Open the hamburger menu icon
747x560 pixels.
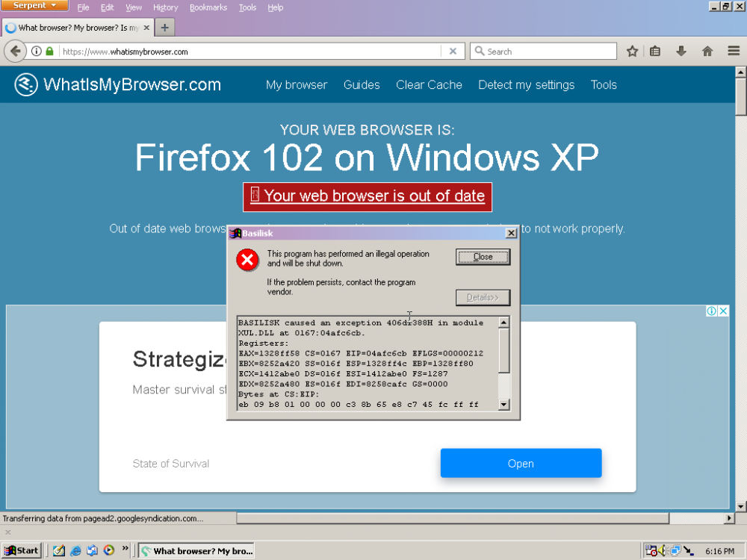[x=733, y=52]
